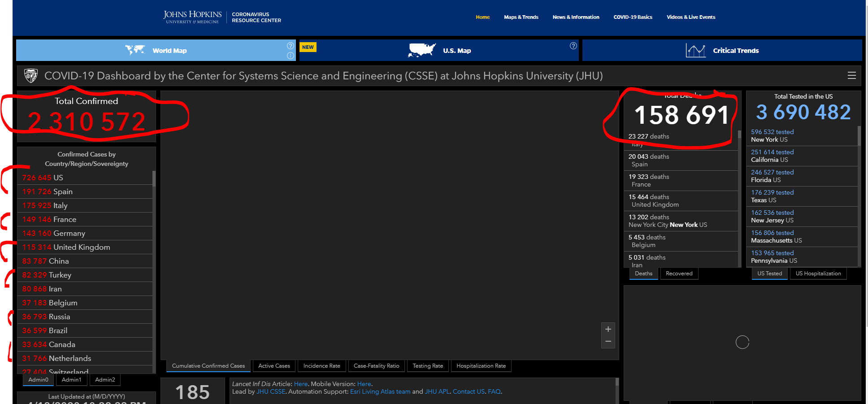
Task: Select US row in confirmed cases list
Action: (85, 178)
